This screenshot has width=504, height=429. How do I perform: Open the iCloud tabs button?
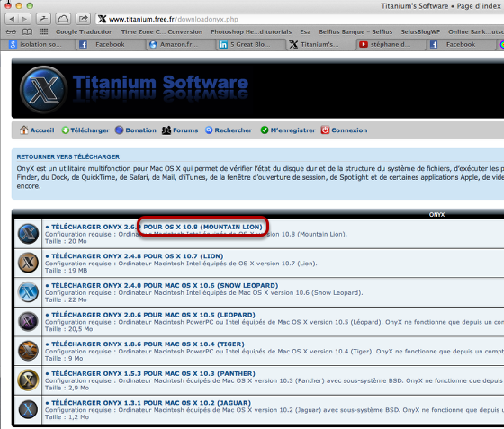pyautogui.click(x=63, y=19)
